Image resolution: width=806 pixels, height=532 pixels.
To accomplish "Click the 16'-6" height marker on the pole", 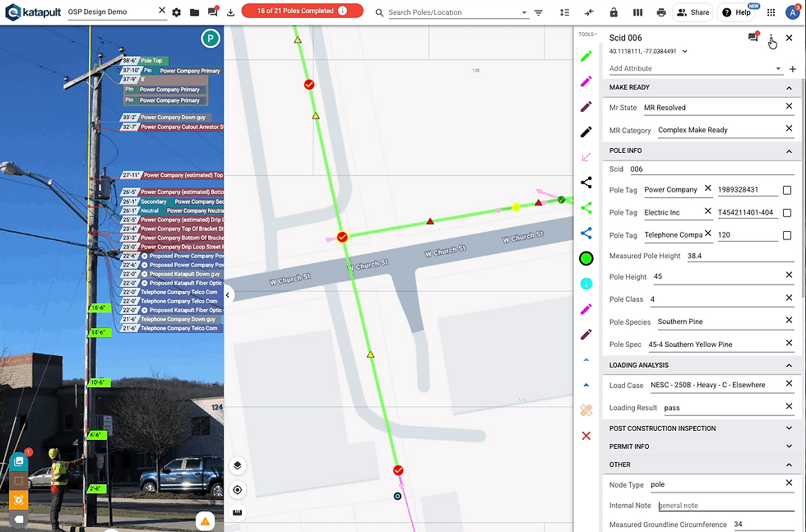I will (x=98, y=308).
